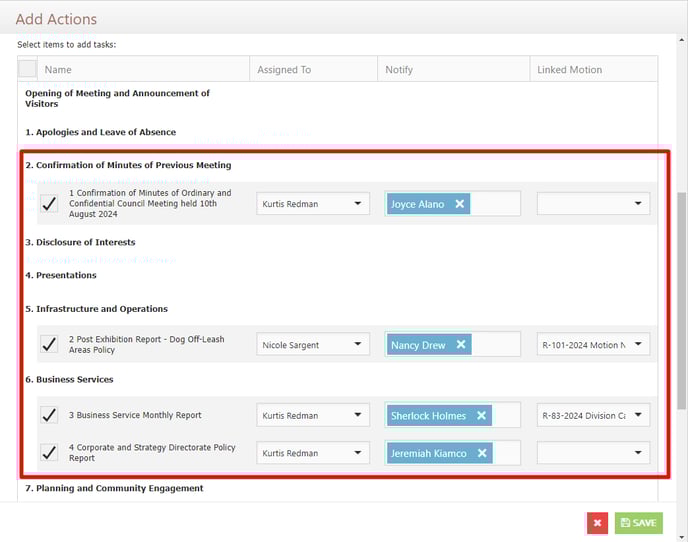The width and height of the screenshot is (688, 542).
Task: Open Assigned To dropdown for Confirmation of Minutes
Action: pyautogui.click(x=313, y=204)
